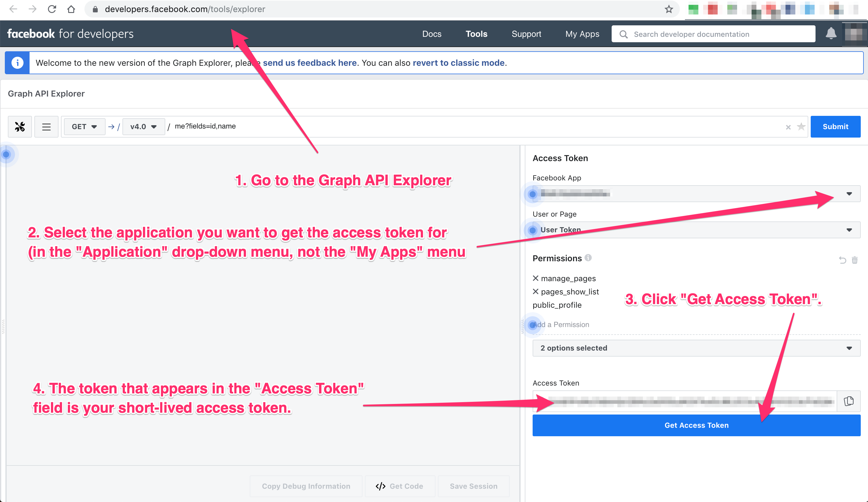Go to the browser home page
Image resolution: width=868 pixels, height=502 pixels.
pos(71,9)
